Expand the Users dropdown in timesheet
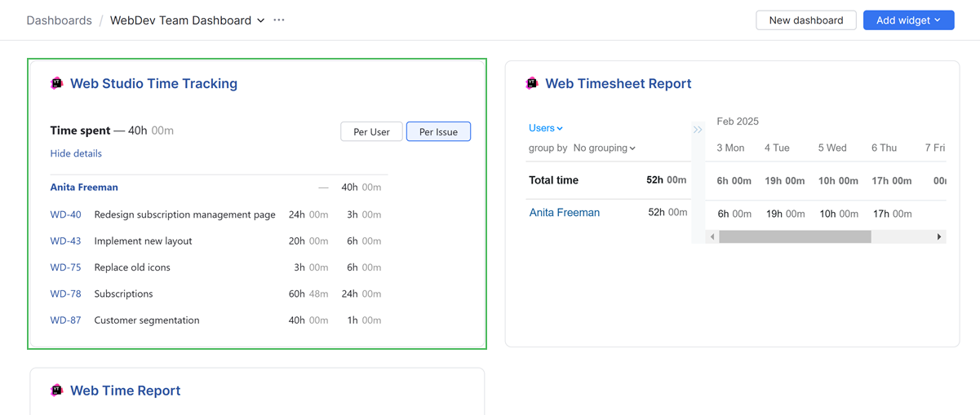Viewport: 980px width, 415px height. pyautogui.click(x=545, y=128)
